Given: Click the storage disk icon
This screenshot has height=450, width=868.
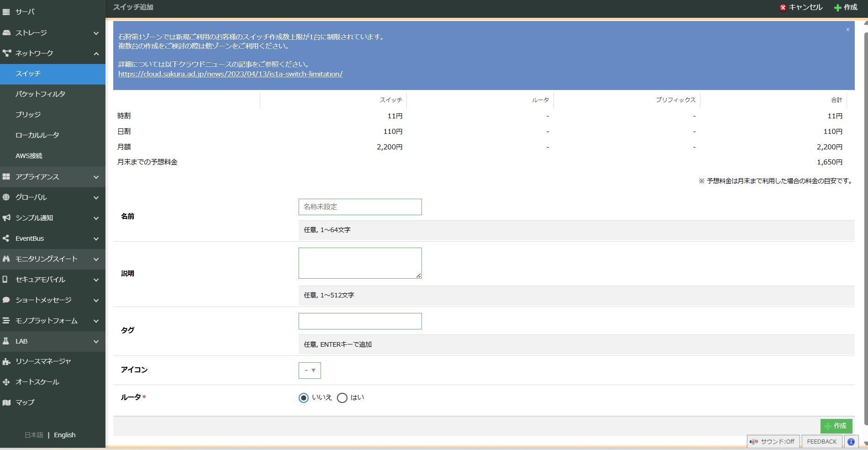Looking at the screenshot, I should tap(6, 33).
